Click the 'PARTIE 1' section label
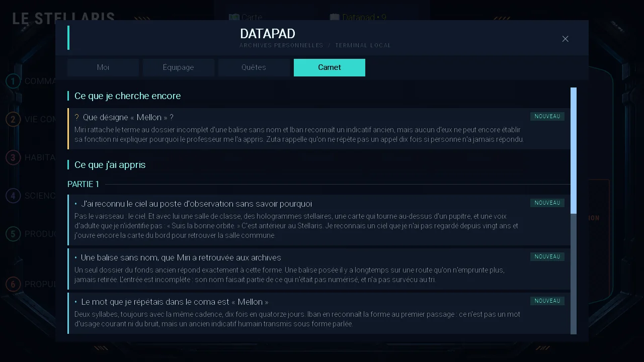 [x=84, y=184]
